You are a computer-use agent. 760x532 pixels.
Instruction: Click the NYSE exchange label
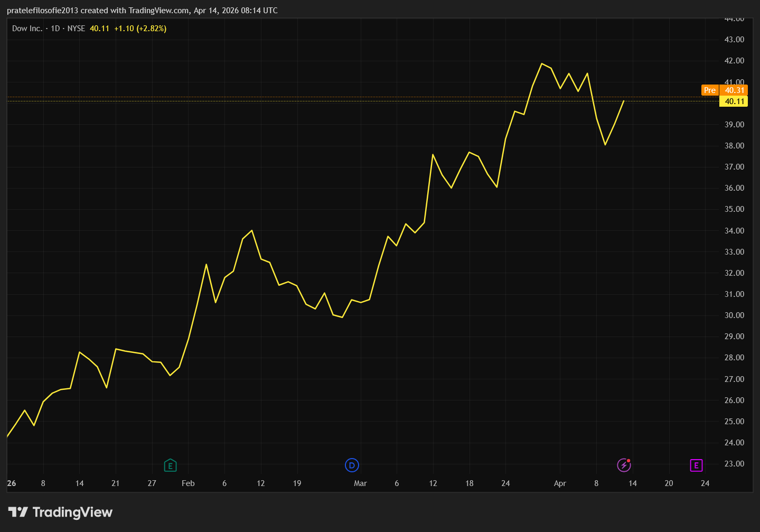tap(76, 29)
